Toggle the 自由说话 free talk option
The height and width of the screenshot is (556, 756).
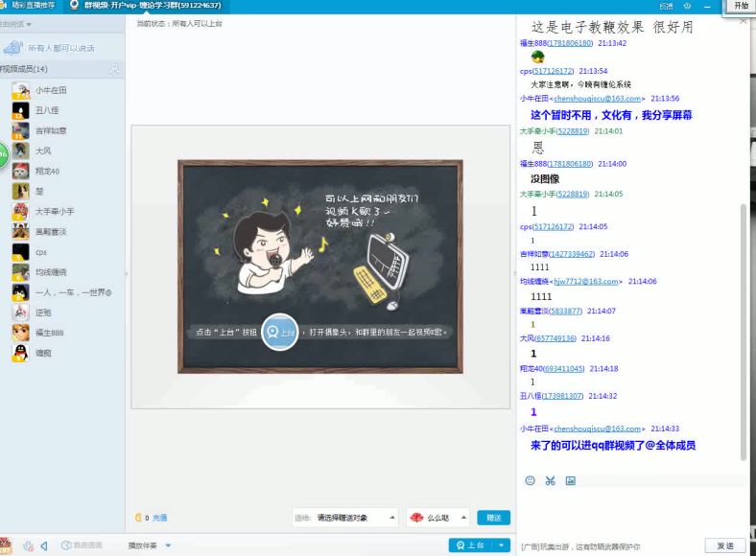point(81,545)
